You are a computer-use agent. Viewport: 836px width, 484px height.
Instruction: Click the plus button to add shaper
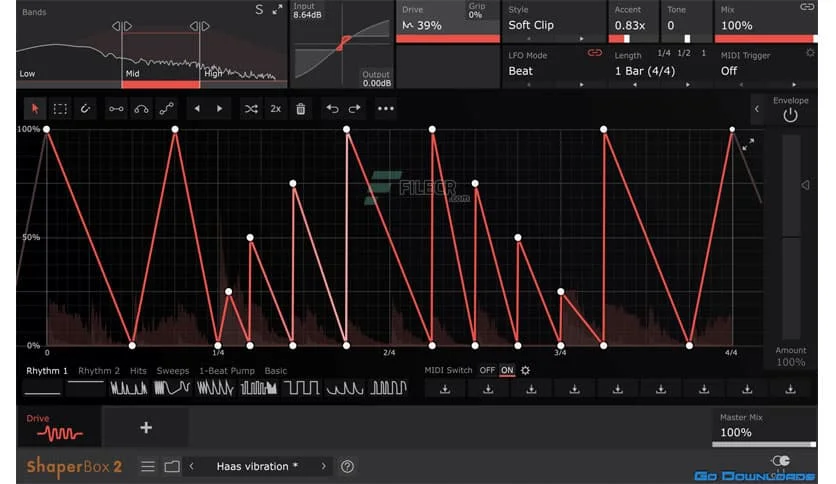point(146,427)
